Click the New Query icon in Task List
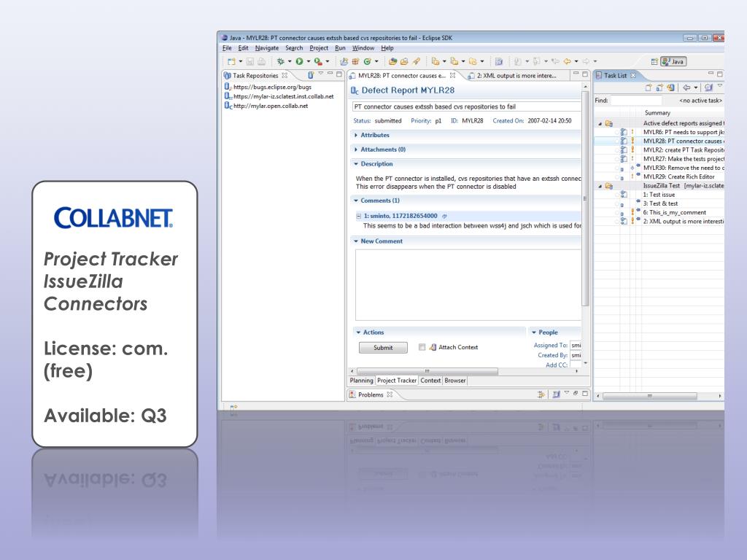This screenshot has height=560, width=747. 659,87
